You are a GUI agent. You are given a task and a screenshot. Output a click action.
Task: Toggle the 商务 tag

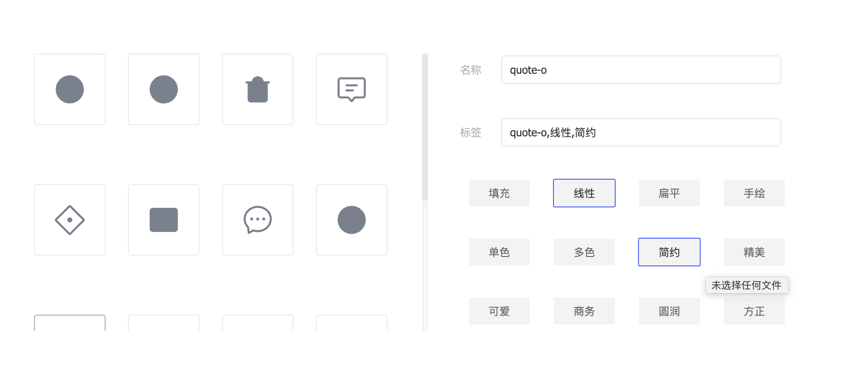[x=584, y=311]
